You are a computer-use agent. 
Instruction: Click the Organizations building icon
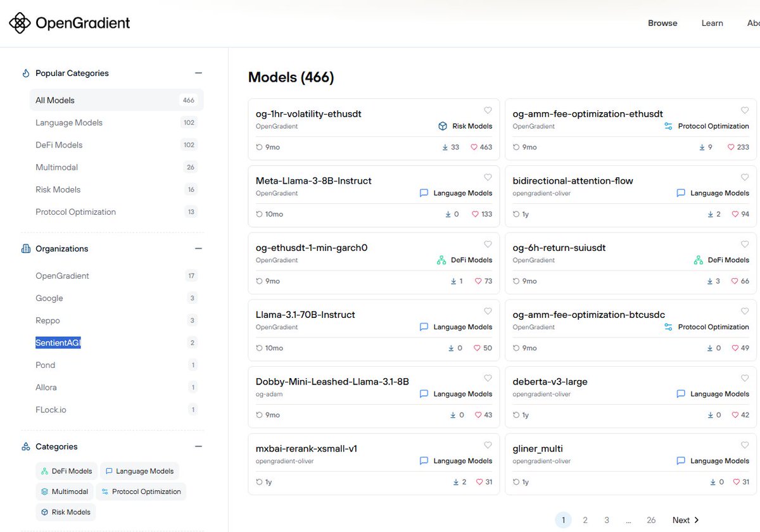coord(26,249)
